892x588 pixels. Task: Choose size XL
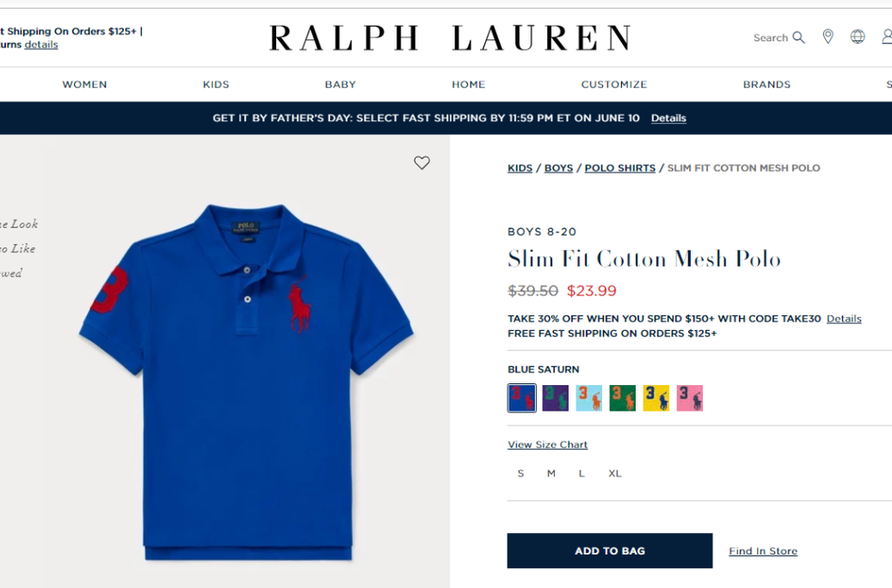615,473
